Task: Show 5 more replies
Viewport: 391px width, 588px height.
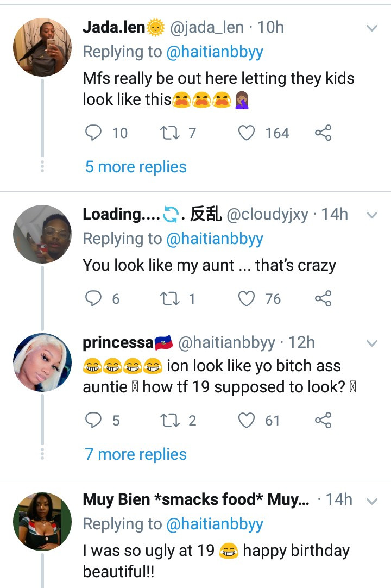Action: (136, 167)
